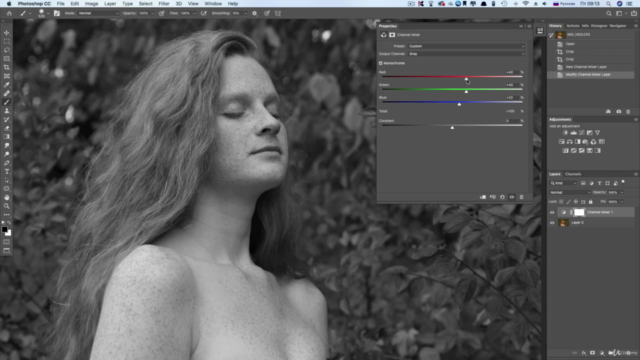Reset adjustment defaults icon in Properties

coord(502,197)
